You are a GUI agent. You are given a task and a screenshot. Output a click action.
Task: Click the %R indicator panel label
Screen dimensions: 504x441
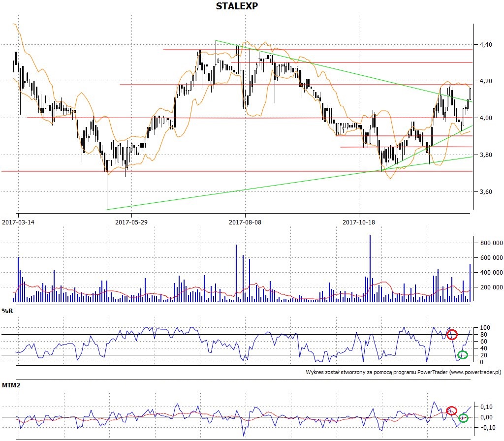(x=7, y=311)
